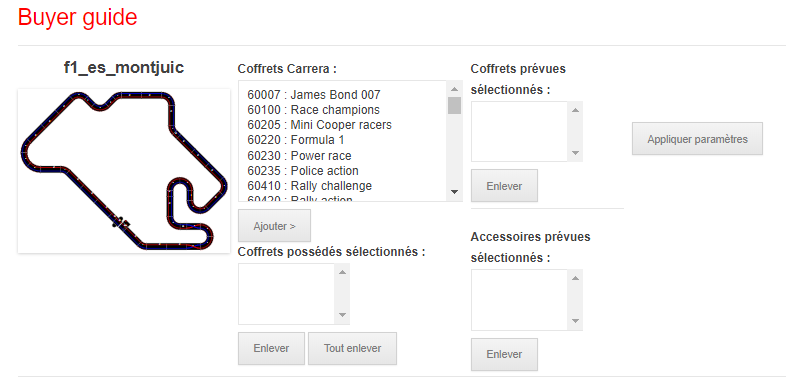The height and width of the screenshot is (383, 786).
Task: Click the Ajouter > button
Action: point(274,226)
